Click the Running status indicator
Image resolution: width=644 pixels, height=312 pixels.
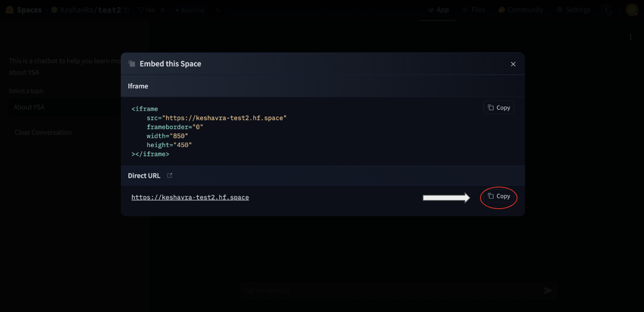189,9
